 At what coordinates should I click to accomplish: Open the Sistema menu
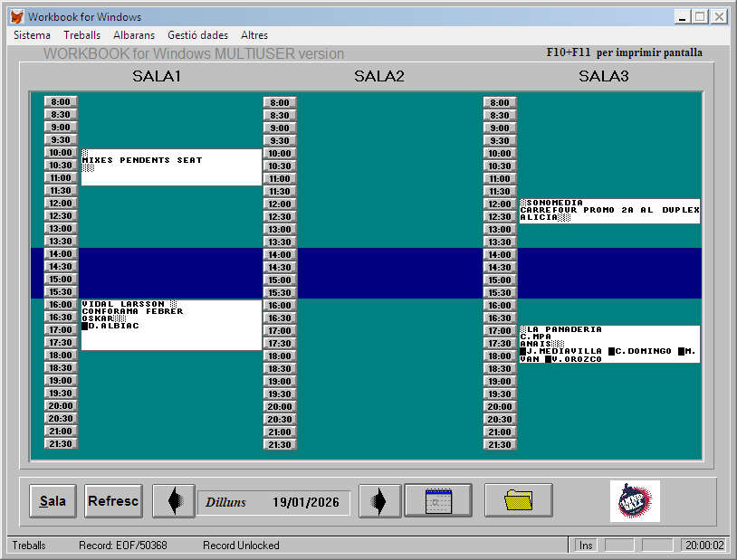pos(33,35)
